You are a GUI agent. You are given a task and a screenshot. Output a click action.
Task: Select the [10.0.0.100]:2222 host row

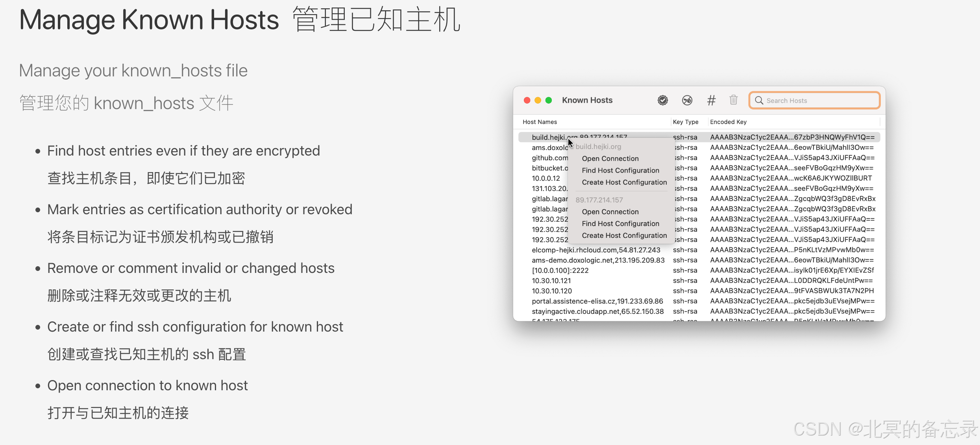(x=560, y=270)
